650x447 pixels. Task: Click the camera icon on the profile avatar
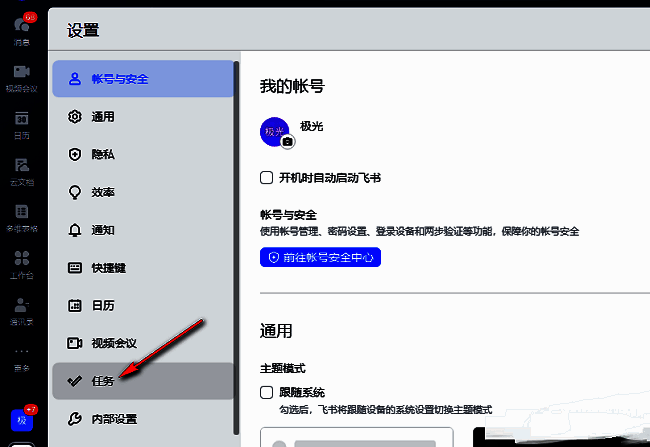(x=287, y=142)
